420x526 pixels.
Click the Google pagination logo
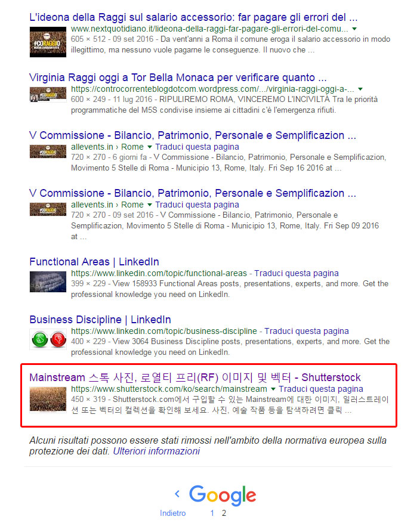pos(223,495)
